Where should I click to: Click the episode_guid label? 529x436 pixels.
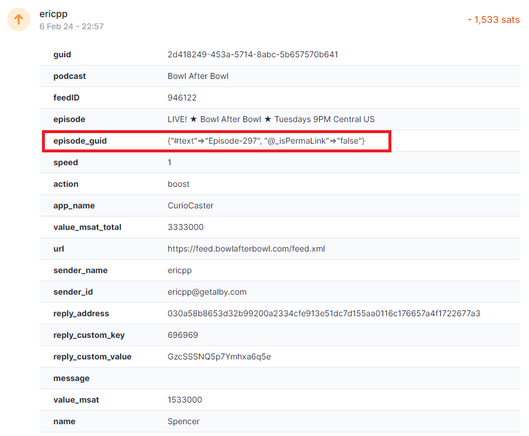(x=80, y=141)
